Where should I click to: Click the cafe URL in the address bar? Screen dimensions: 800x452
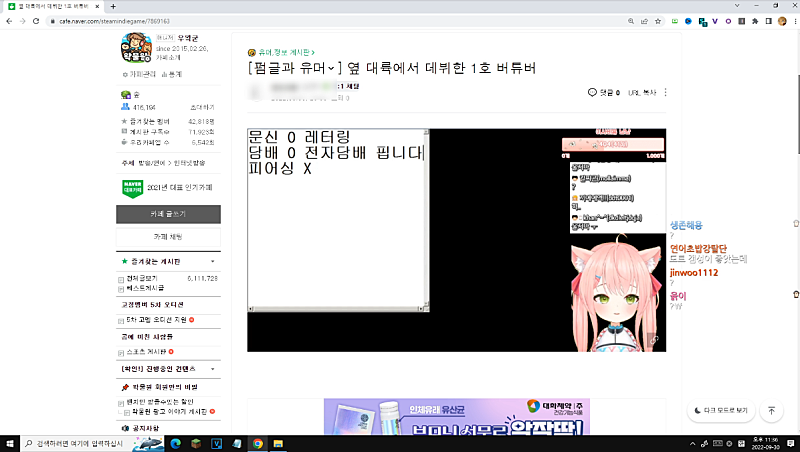pyautogui.click(x=114, y=21)
